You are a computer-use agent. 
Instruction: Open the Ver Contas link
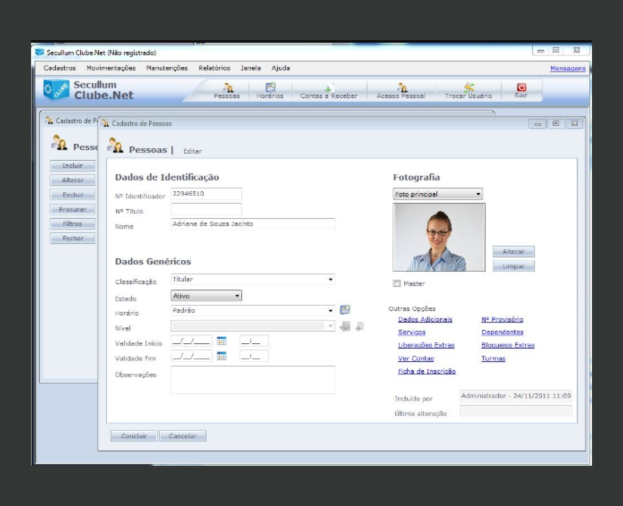click(x=416, y=359)
